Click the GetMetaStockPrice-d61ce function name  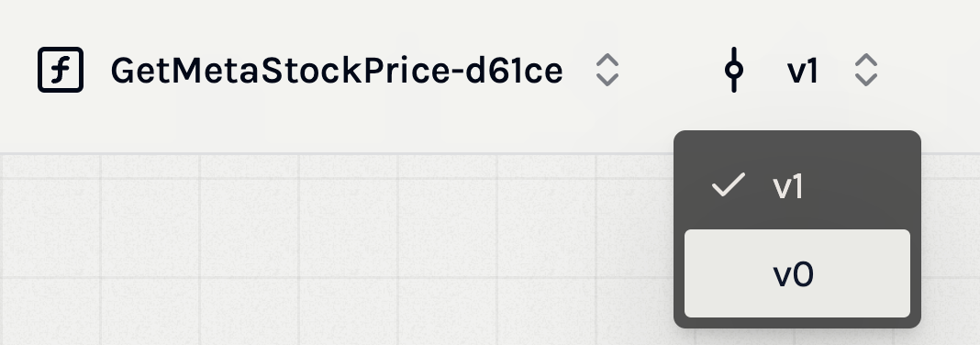[337, 71]
